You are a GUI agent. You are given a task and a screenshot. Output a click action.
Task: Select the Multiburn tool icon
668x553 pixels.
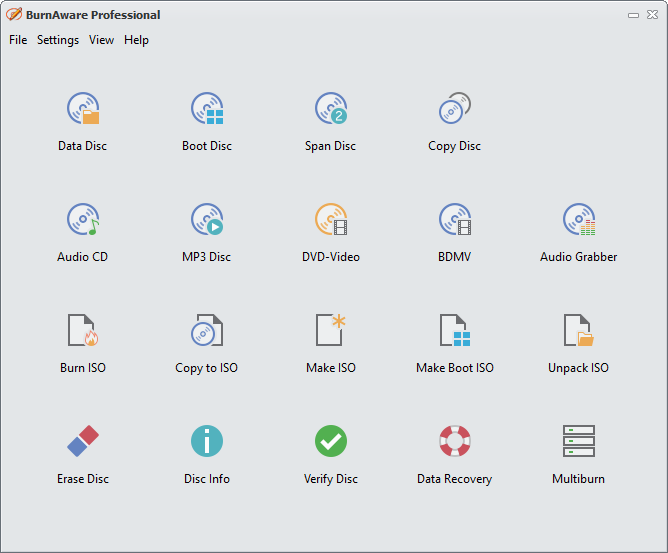579,441
